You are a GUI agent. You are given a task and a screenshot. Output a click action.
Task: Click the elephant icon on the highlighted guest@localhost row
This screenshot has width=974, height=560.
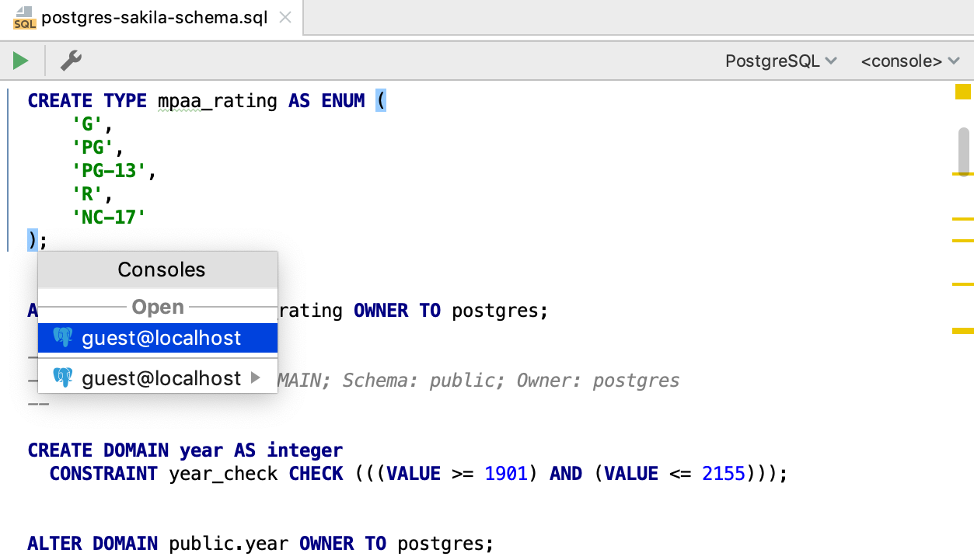(x=63, y=338)
